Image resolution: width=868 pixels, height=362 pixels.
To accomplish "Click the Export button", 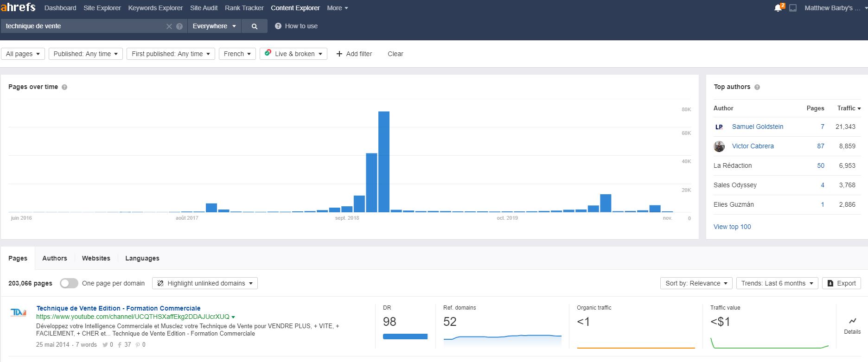I will point(842,283).
